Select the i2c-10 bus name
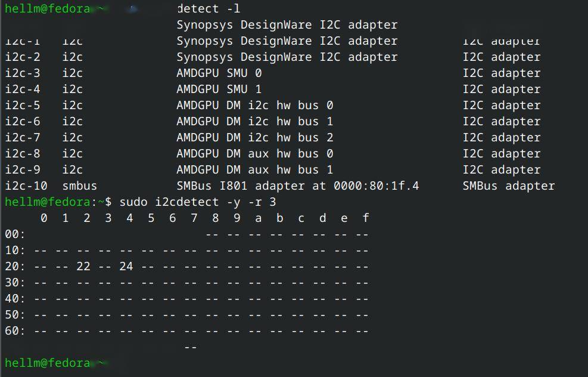This screenshot has height=377, width=588. pos(26,186)
